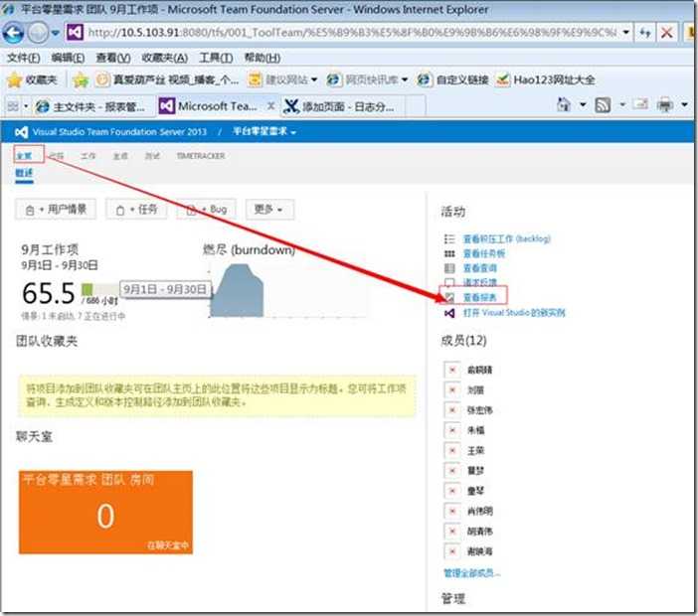
Task: Click the avatar next to 朱福
Action: pos(451,430)
